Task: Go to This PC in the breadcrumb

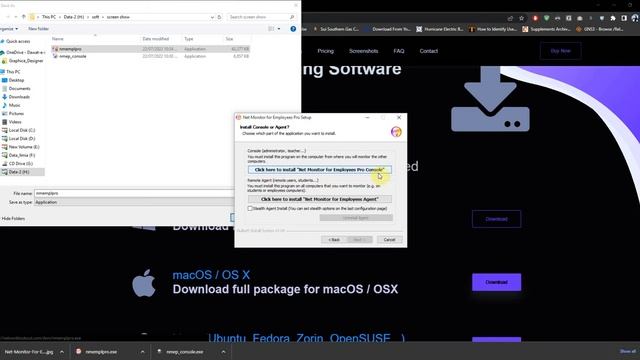Action: (x=49, y=17)
